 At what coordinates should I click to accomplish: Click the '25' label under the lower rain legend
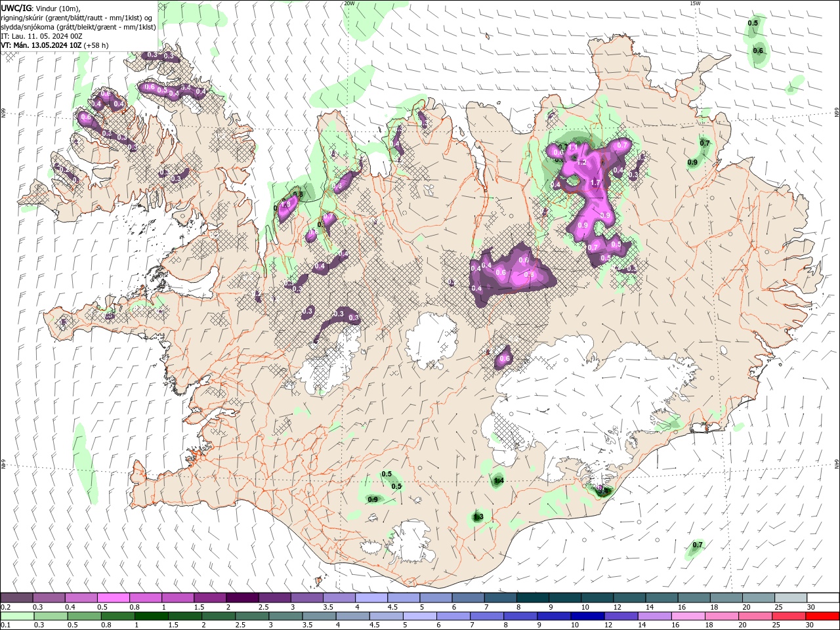(x=777, y=625)
